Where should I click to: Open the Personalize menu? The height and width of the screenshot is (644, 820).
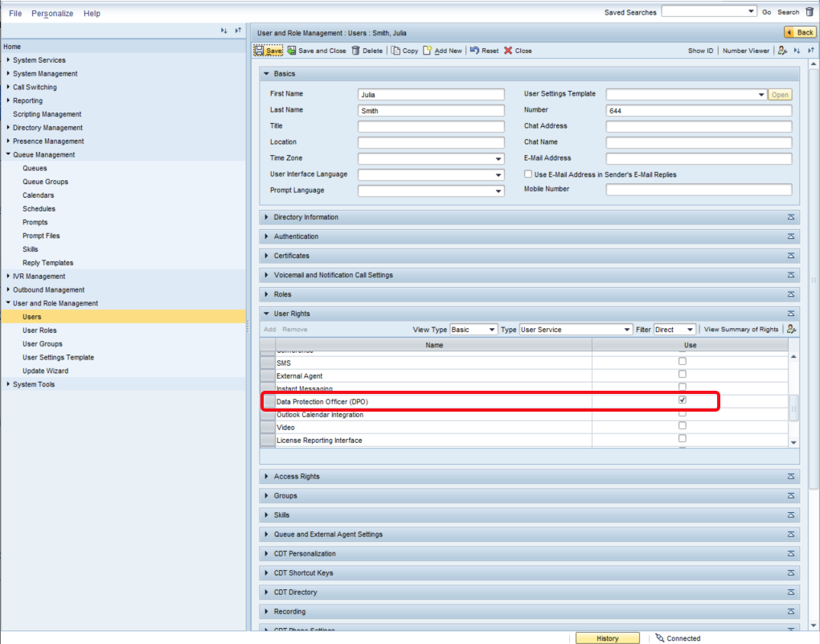[x=52, y=14]
